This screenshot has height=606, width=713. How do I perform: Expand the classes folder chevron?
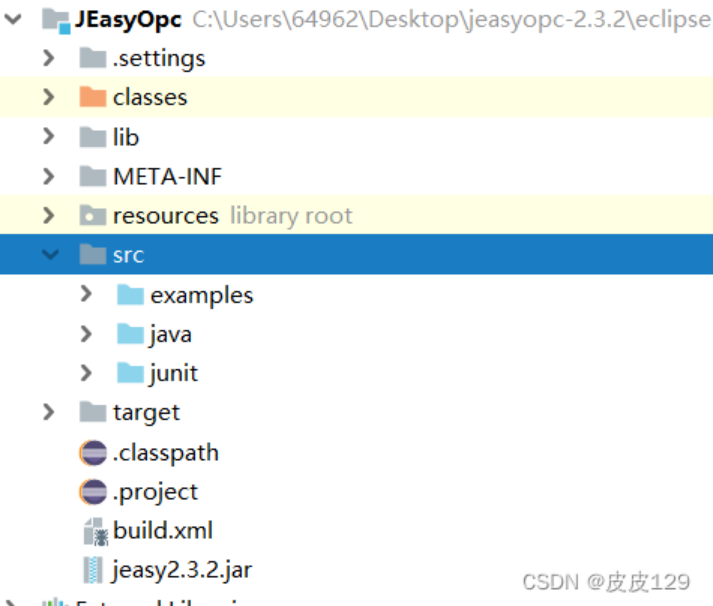coord(49,97)
